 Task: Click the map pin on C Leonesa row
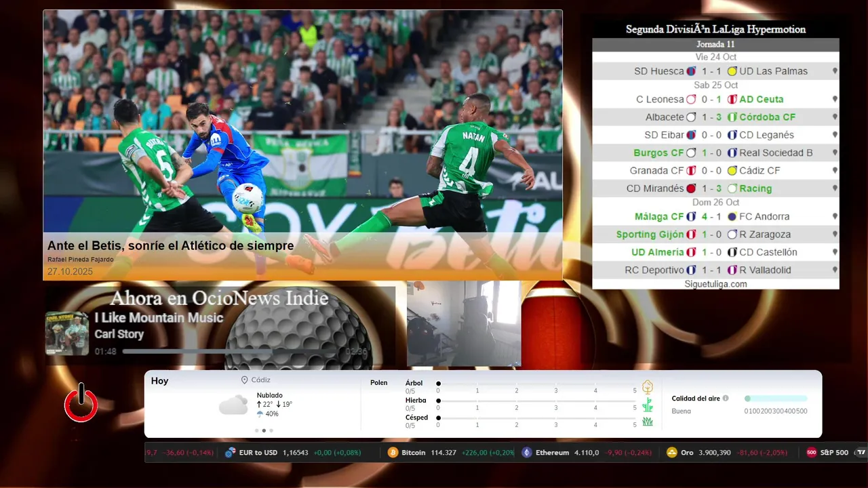(835, 99)
